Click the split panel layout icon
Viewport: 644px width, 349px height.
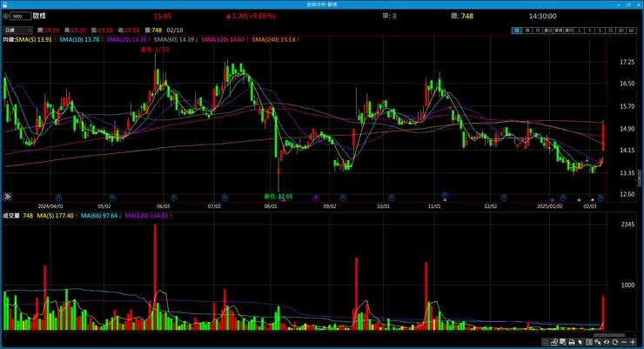pos(589,342)
